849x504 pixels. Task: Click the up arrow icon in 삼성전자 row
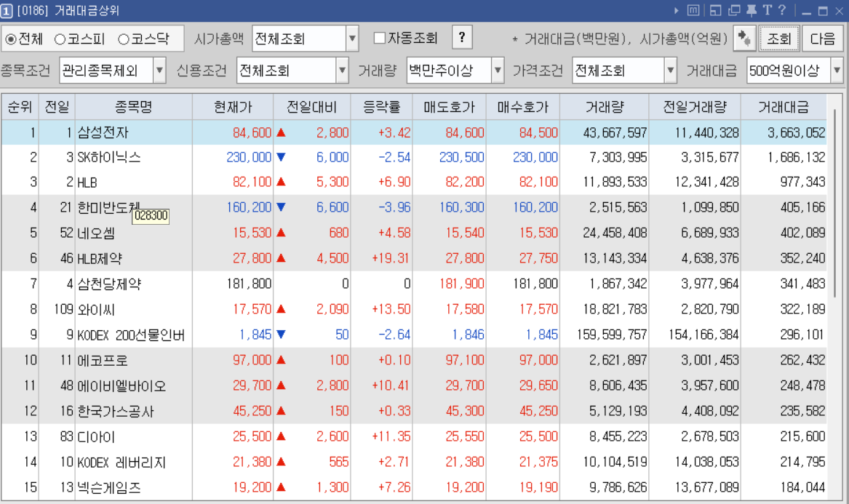pos(281,132)
